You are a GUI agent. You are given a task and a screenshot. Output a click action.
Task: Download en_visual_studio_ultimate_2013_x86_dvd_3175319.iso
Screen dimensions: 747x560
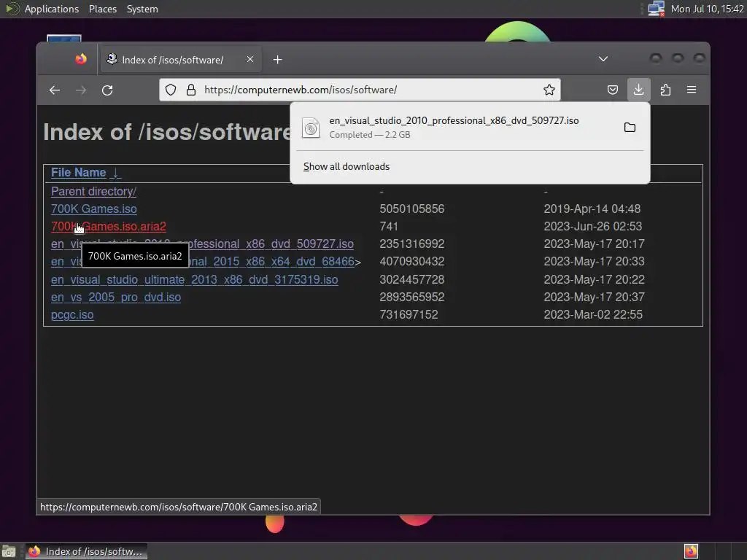[194, 279]
